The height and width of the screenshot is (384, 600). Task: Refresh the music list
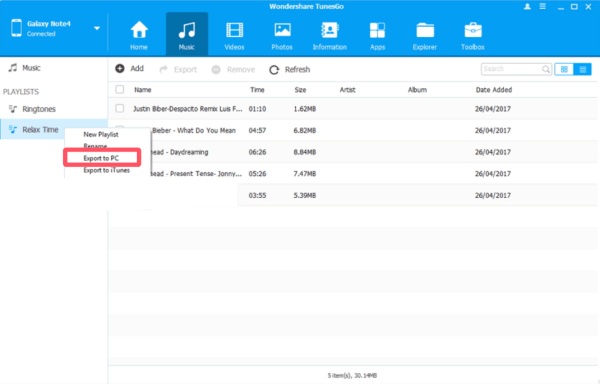(290, 70)
